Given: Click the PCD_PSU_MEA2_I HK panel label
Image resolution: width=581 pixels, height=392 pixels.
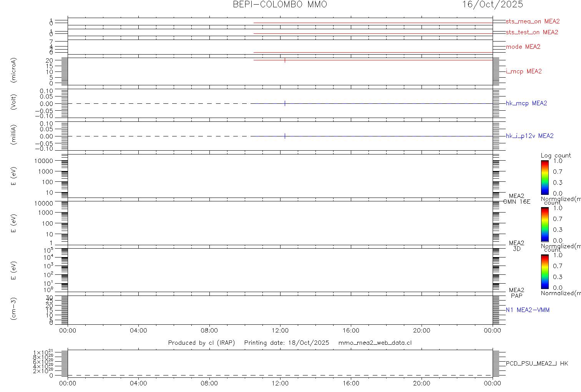Looking at the screenshot, I should pos(537,364).
